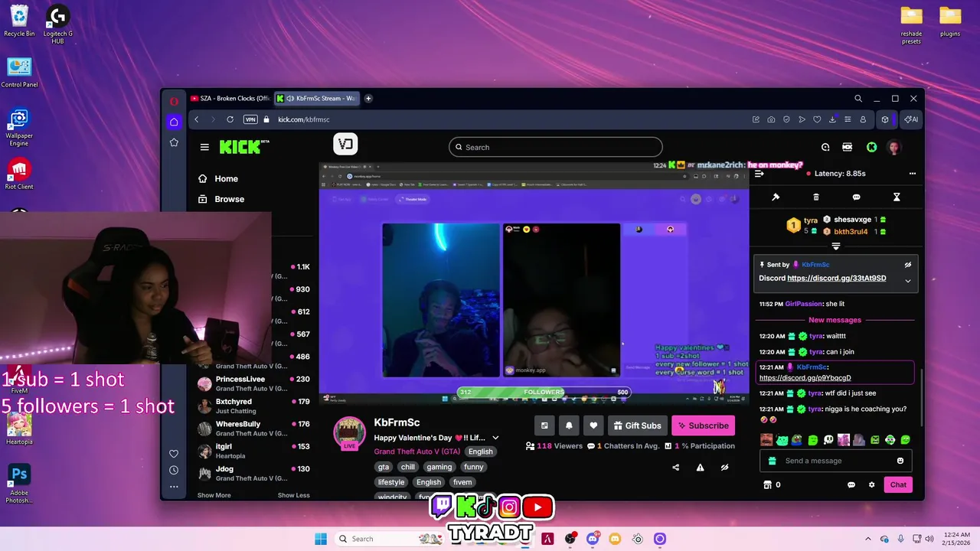Image resolution: width=980 pixels, height=551 pixels.
Task: Hide the pinned Discord message
Action: pos(908,265)
